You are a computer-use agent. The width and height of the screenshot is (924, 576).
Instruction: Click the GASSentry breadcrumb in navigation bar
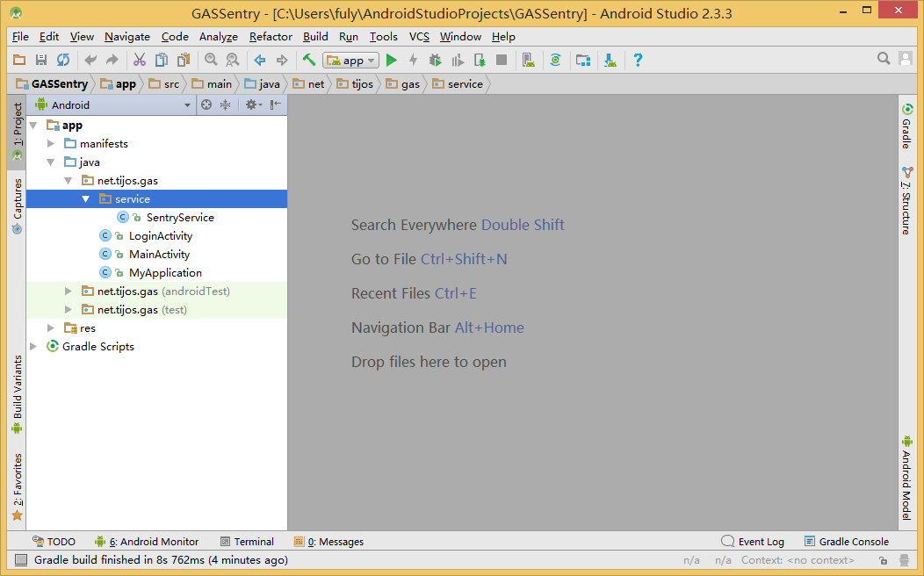click(52, 84)
